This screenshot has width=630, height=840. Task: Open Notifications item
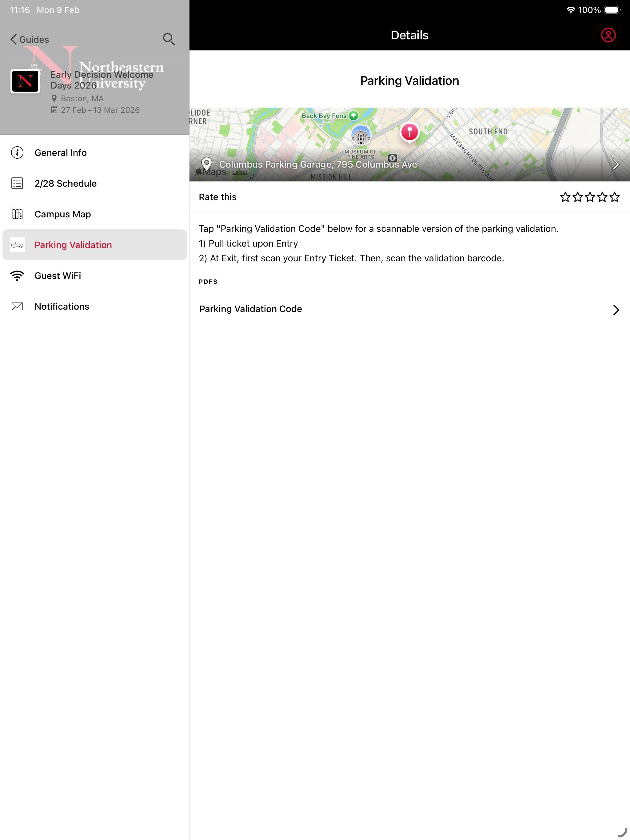tap(95, 307)
